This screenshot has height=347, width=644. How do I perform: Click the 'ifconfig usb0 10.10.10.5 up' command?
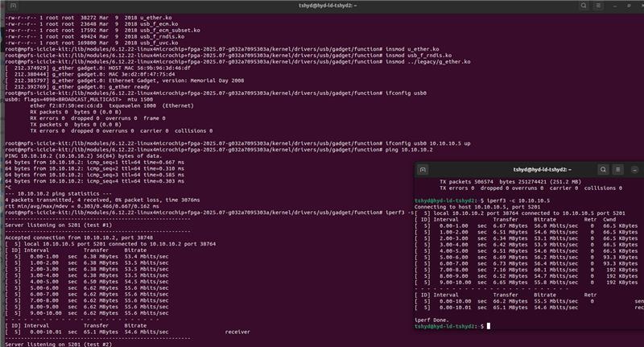click(427, 143)
